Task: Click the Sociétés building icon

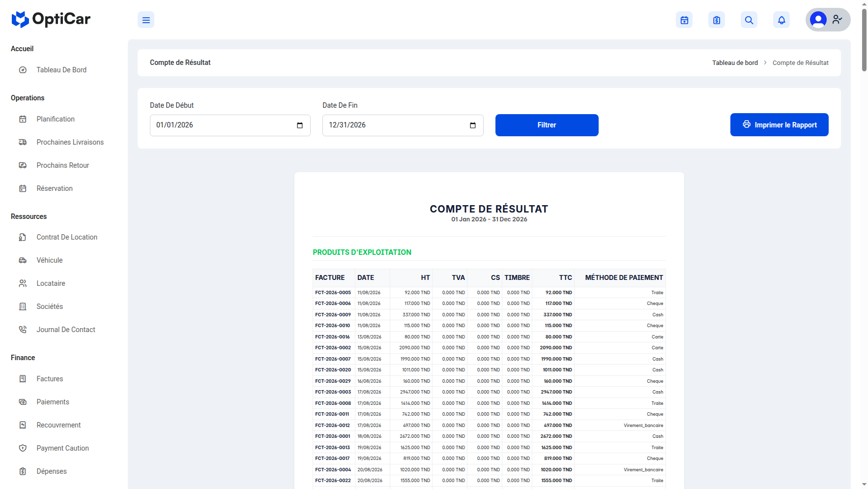Action: (x=23, y=306)
